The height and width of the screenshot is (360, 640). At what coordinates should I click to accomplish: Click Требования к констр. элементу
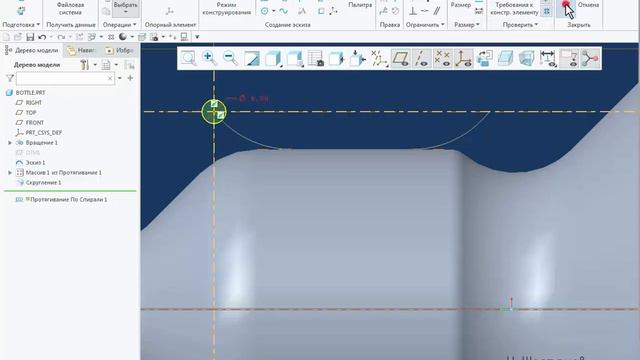pos(514,9)
